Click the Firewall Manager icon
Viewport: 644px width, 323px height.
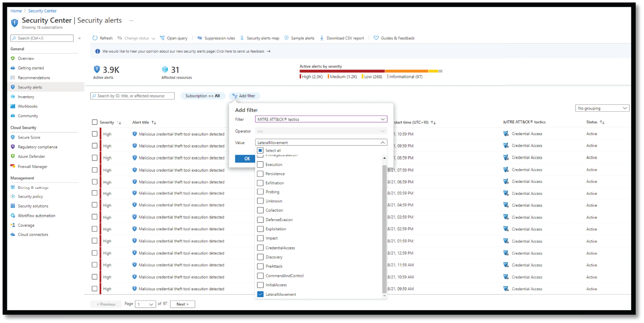point(13,166)
